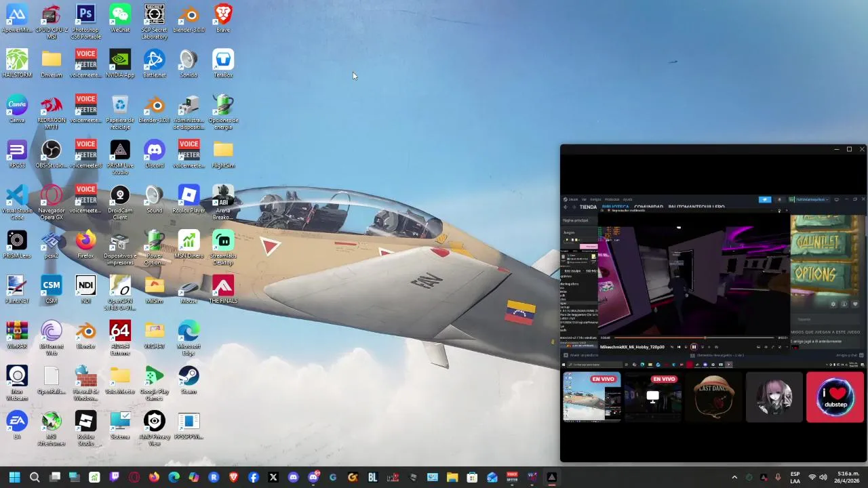
Task: Open the clock showing 5:16 a.m.
Action: 848,477
